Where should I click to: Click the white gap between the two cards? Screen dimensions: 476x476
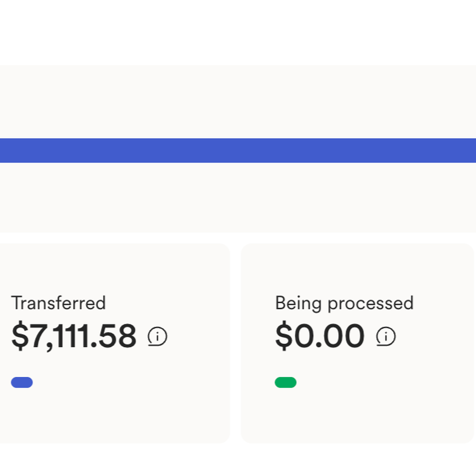tap(235, 343)
